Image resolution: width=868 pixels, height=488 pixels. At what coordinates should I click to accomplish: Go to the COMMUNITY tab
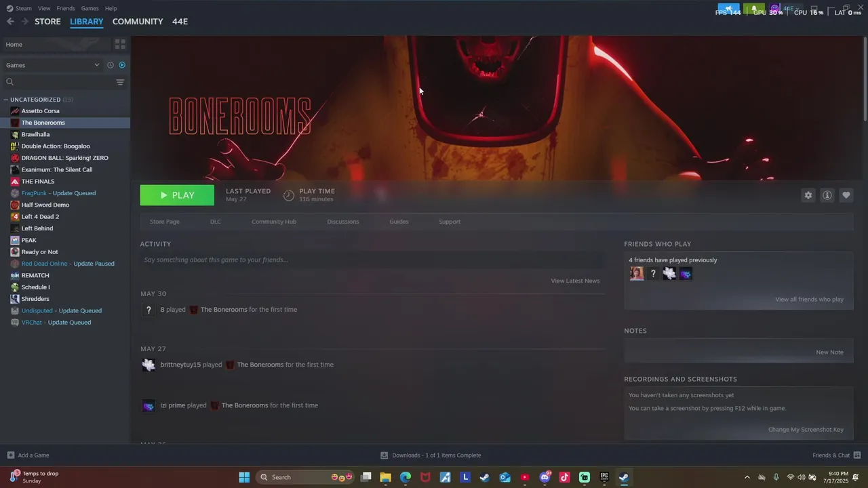[x=138, y=22]
